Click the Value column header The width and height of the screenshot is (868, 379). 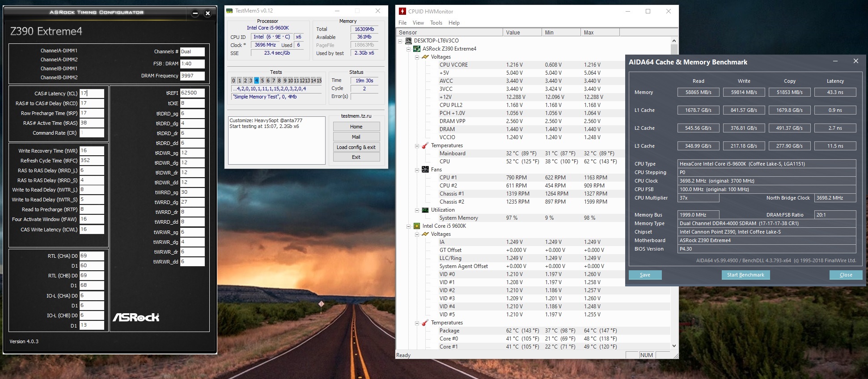(522, 32)
